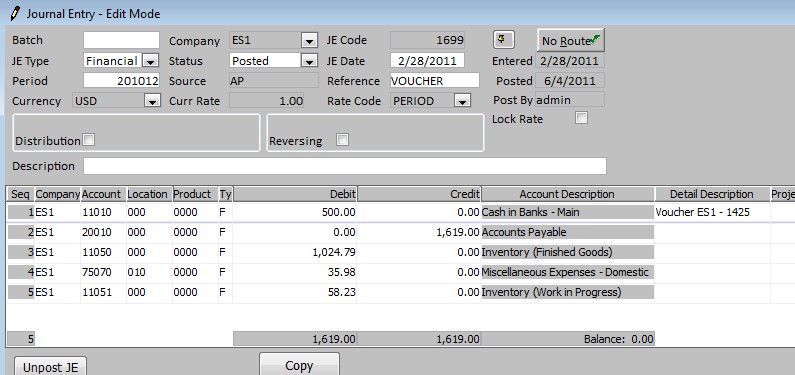Select account cell 20010
Image resolution: width=795 pixels, height=375 pixels.
(103, 233)
